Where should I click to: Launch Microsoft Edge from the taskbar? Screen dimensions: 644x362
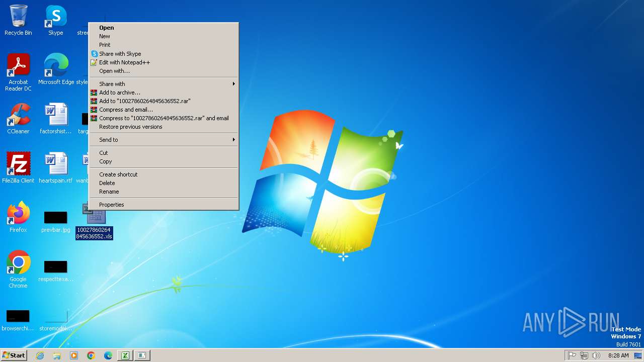108,355
